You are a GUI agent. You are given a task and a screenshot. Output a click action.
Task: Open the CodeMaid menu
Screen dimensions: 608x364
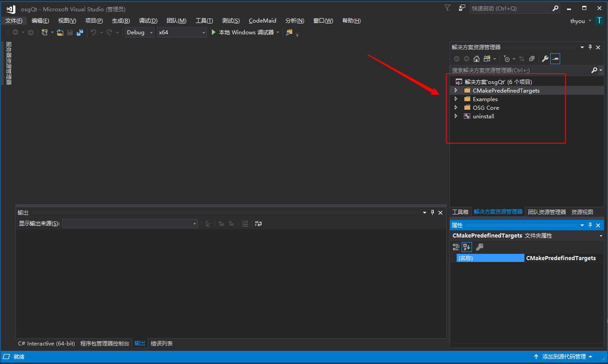[262, 21]
